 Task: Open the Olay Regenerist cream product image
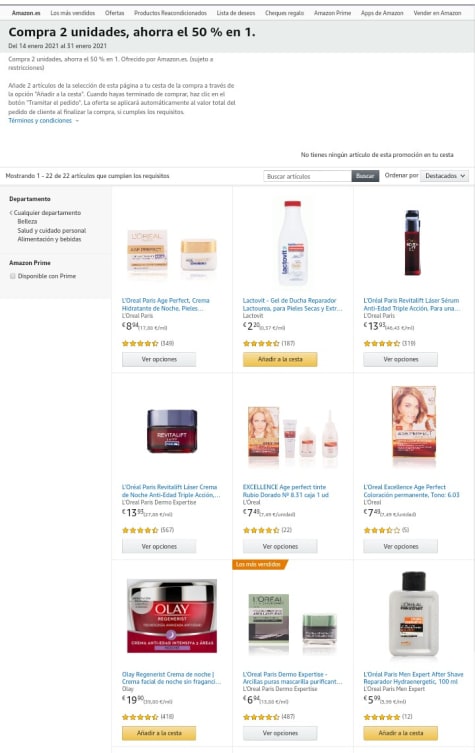click(172, 616)
